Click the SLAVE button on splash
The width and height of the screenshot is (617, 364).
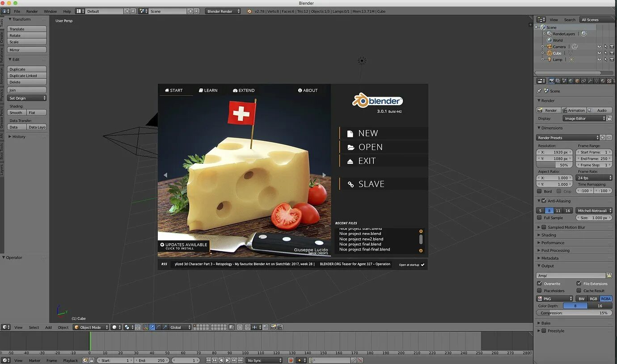pos(384,184)
